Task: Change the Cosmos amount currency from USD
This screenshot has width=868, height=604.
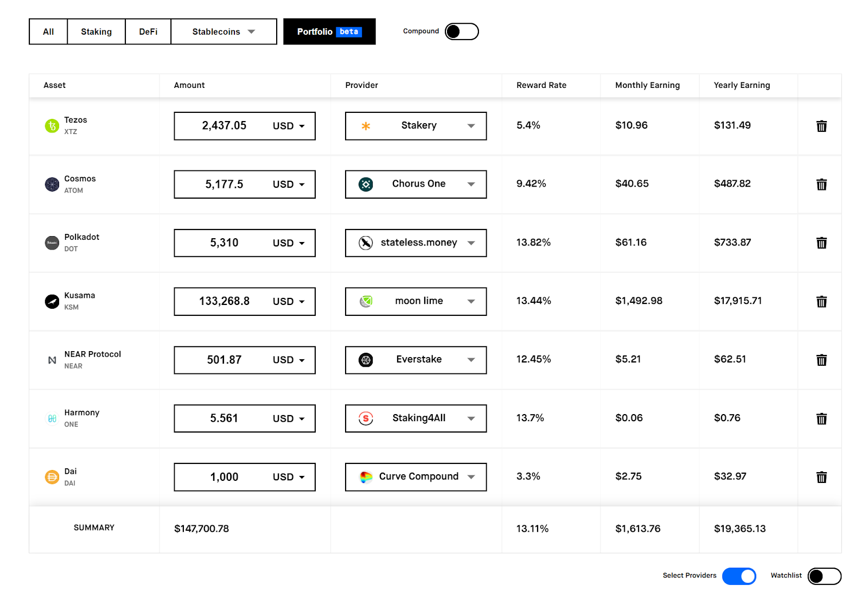Action: pyautogui.click(x=289, y=185)
